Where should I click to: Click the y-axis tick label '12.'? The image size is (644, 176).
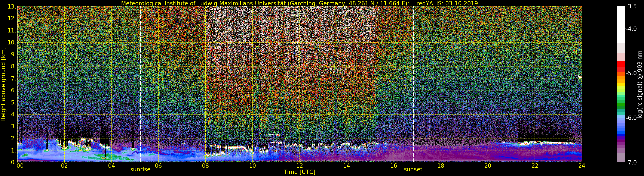pos(12,18)
